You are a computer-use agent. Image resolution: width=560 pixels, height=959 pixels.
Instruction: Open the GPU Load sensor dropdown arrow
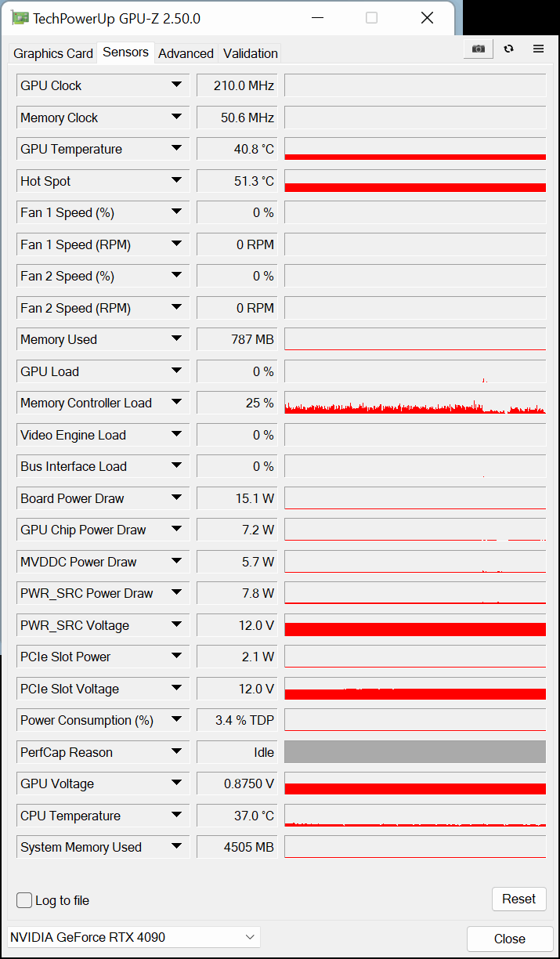point(177,371)
